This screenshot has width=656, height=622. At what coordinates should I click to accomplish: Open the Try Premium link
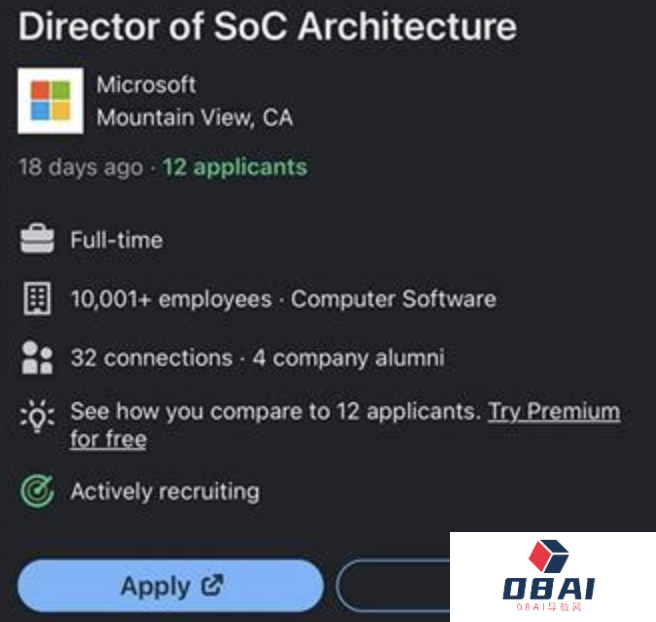[x=554, y=412]
